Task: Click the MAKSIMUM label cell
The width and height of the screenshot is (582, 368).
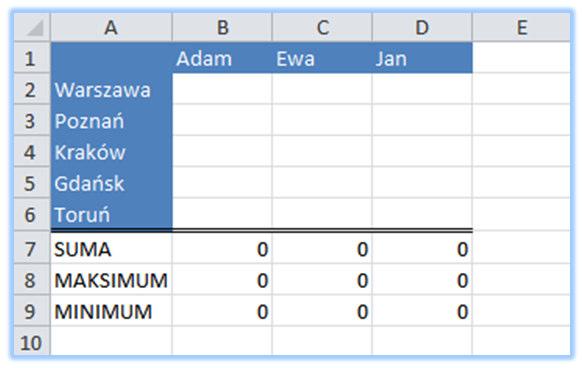Action: (x=111, y=280)
